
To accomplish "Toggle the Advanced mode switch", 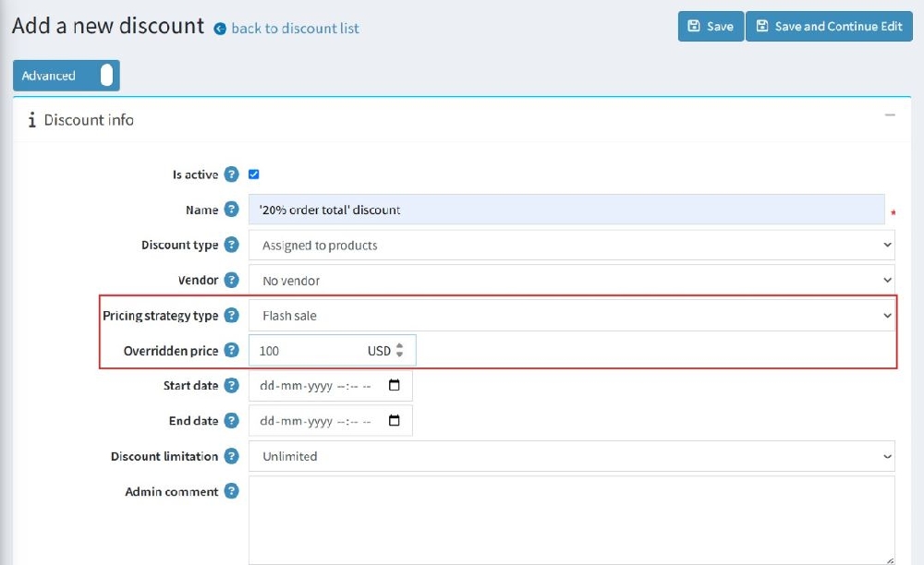I will point(66,76).
